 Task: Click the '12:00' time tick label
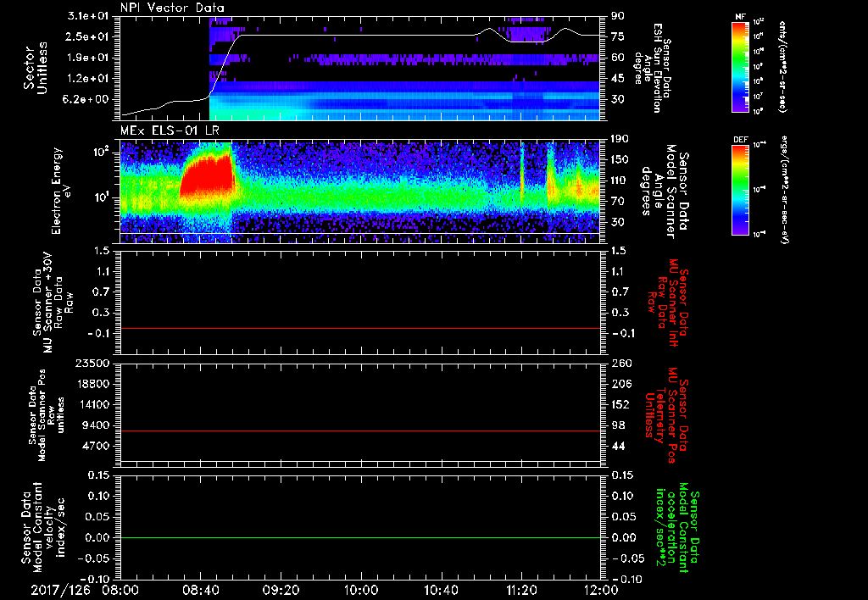[601, 590]
